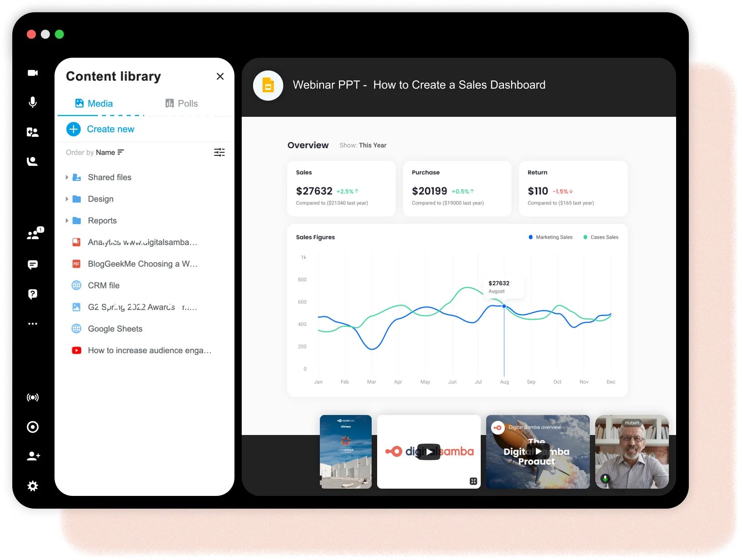
Task: Open the content library sidebar icon
Action: tap(33, 132)
